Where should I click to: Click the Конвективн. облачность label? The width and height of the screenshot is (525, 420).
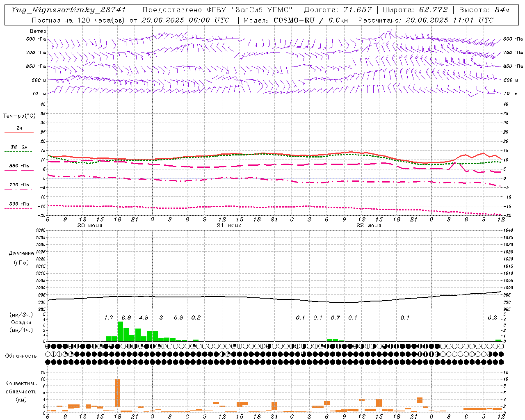[21, 388]
